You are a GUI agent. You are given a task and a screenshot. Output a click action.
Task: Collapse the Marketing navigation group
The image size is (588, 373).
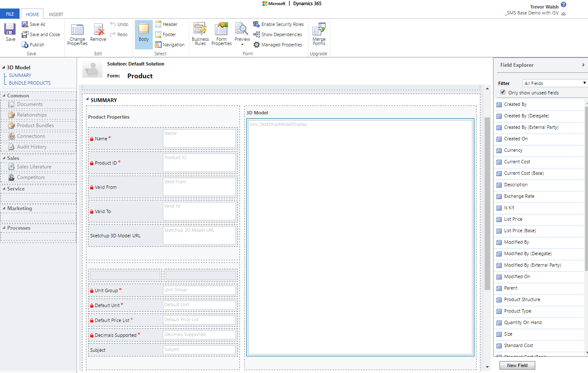pos(4,208)
